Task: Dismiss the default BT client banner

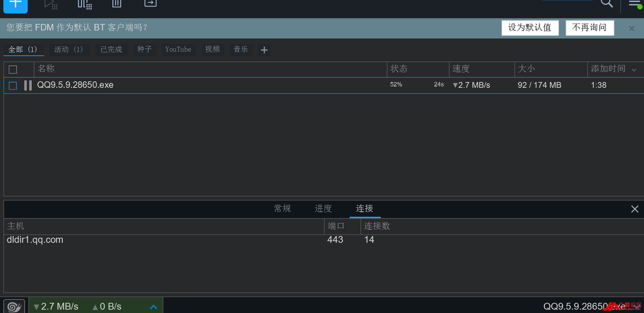Action: point(632,28)
